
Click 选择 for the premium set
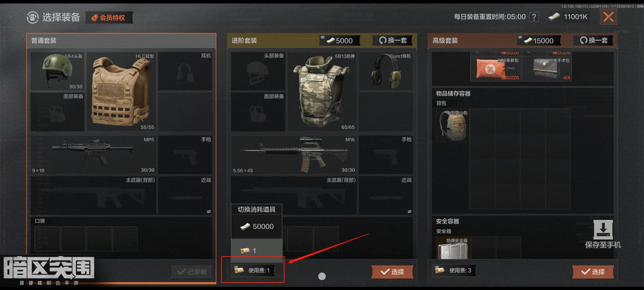click(593, 272)
